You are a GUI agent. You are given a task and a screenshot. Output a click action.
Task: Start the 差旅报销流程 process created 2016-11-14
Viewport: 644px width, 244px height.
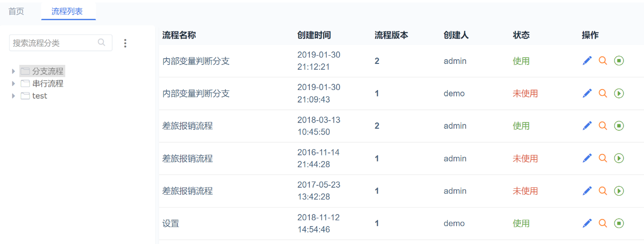coord(619,158)
